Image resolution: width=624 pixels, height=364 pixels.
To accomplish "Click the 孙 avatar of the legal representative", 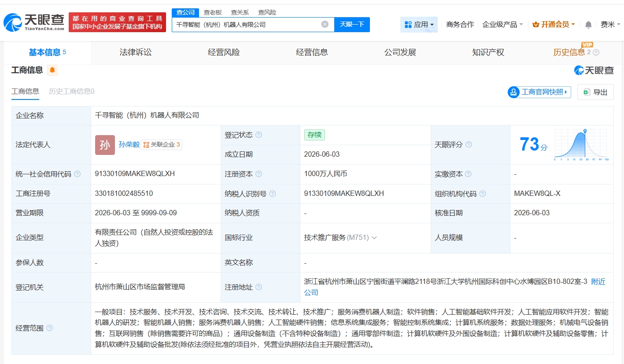I will point(105,145).
